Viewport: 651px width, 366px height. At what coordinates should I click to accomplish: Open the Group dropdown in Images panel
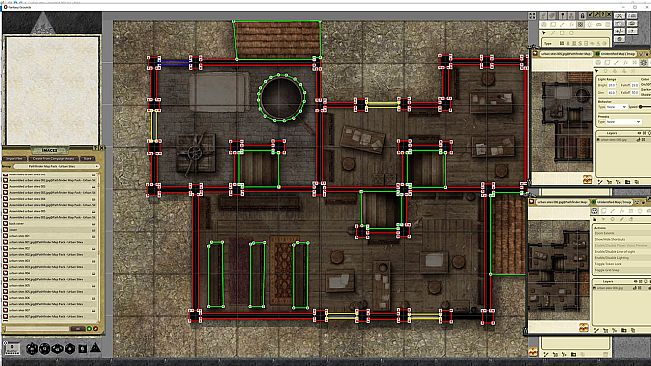click(57, 166)
